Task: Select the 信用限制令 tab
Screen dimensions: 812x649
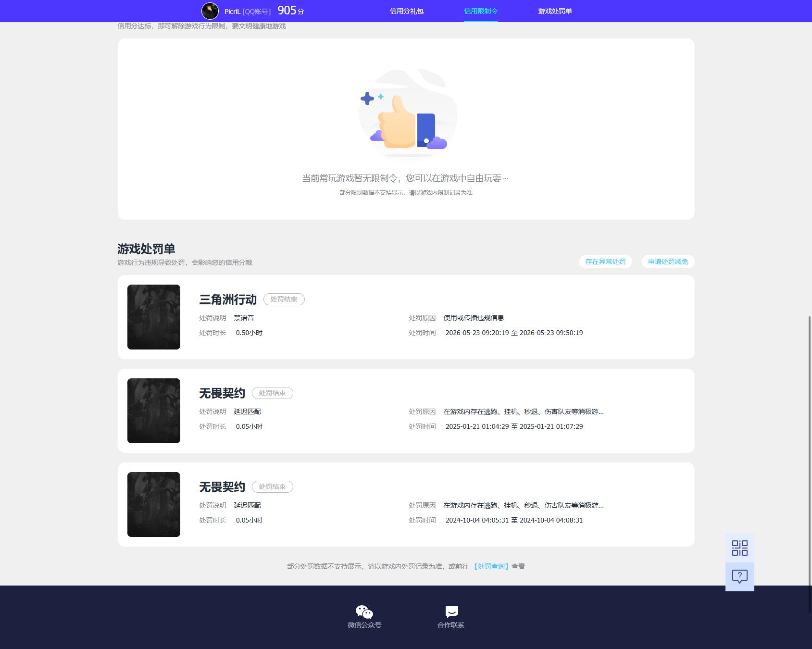Action: 481,11
